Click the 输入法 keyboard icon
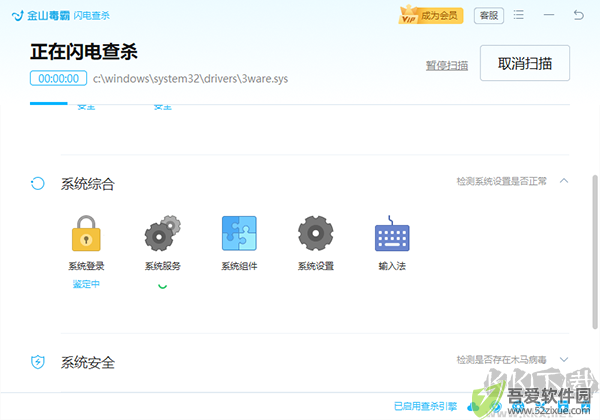This screenshot has width=600, height=420. (392, 233)
